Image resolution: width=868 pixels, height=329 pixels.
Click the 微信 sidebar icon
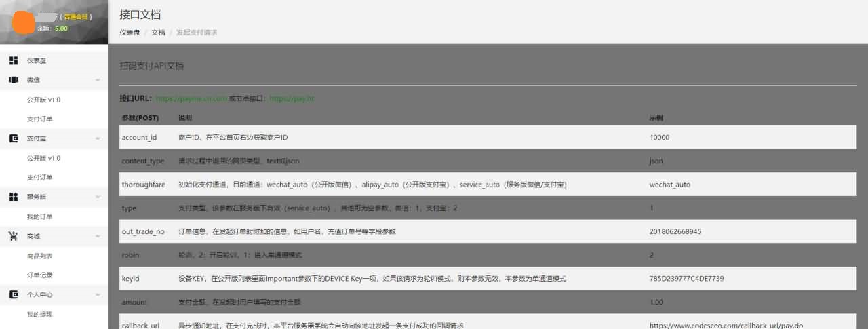pyautogui.click(x=14, y=80)
